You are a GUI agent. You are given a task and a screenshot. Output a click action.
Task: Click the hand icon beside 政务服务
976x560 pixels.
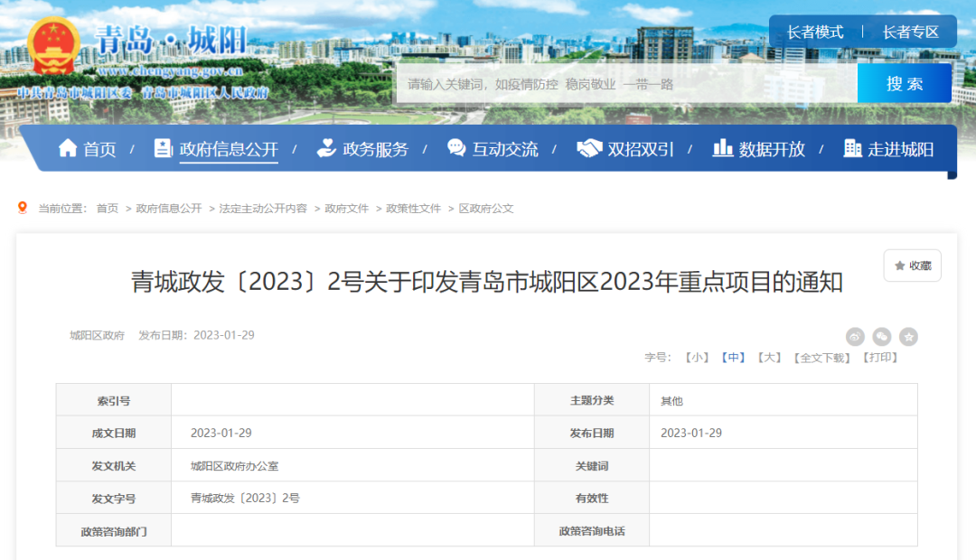[326, 148]
